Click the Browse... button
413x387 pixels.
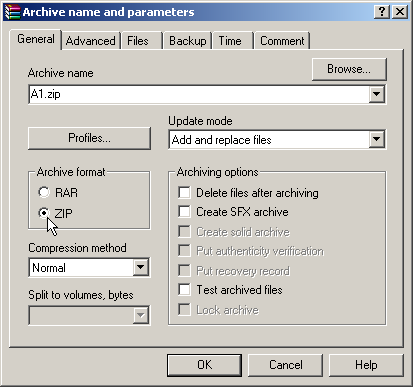[349, 69]
